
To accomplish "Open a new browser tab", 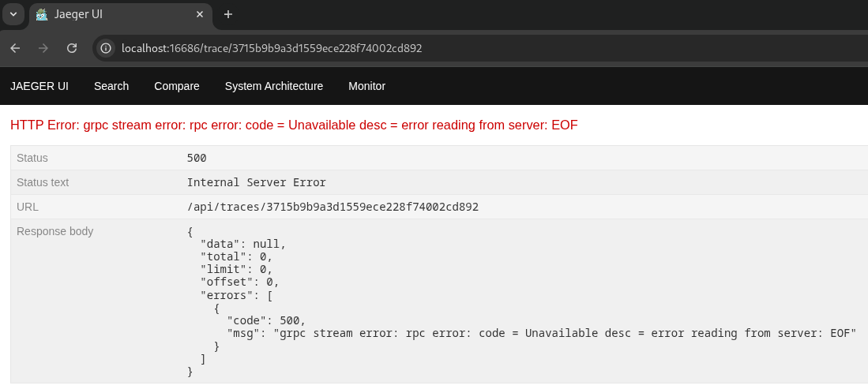I will 228,14.
